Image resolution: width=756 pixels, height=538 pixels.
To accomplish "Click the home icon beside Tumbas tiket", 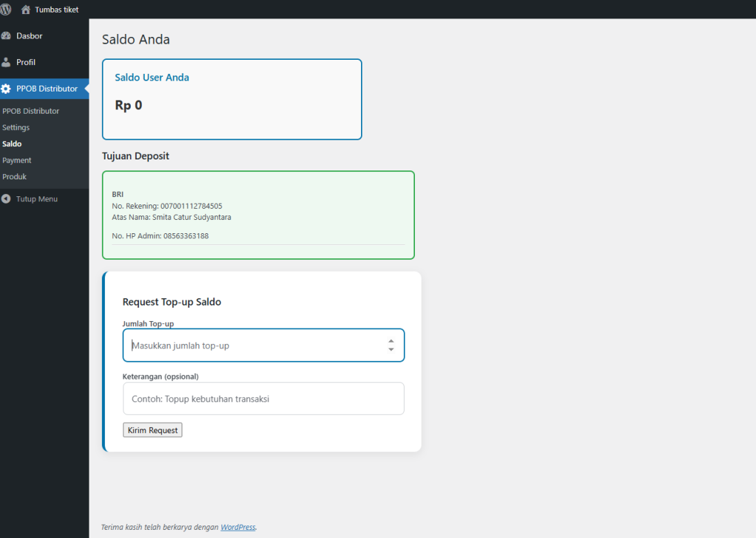I will 26,10.
